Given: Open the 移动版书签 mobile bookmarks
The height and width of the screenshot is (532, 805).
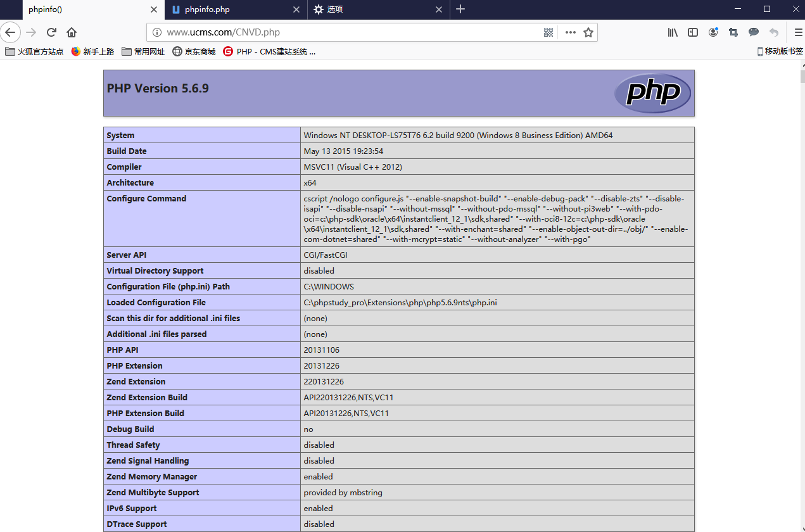Looking at the screenshot, I should click(x=780, y=52).
